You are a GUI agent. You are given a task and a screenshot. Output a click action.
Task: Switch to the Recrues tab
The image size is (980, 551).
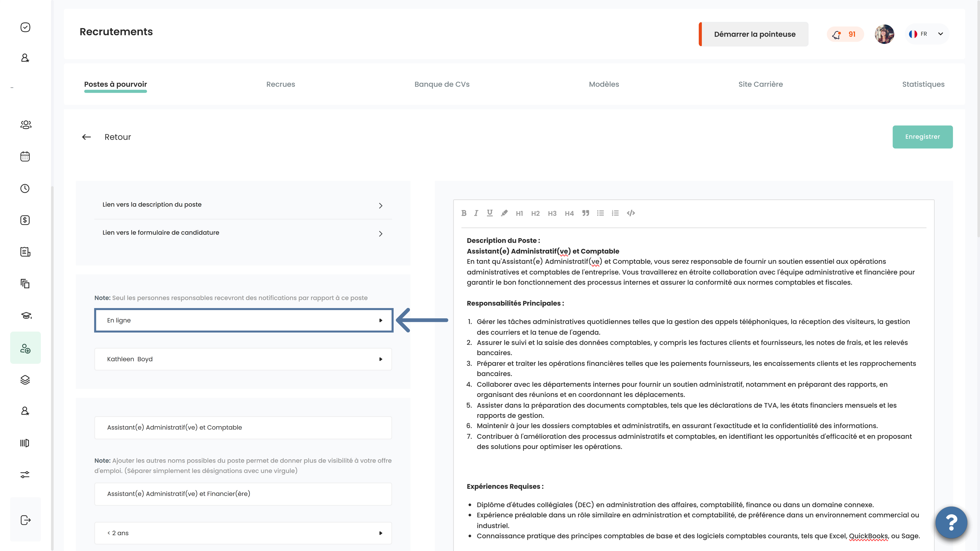pyautogui.click(x=280, y=84)
